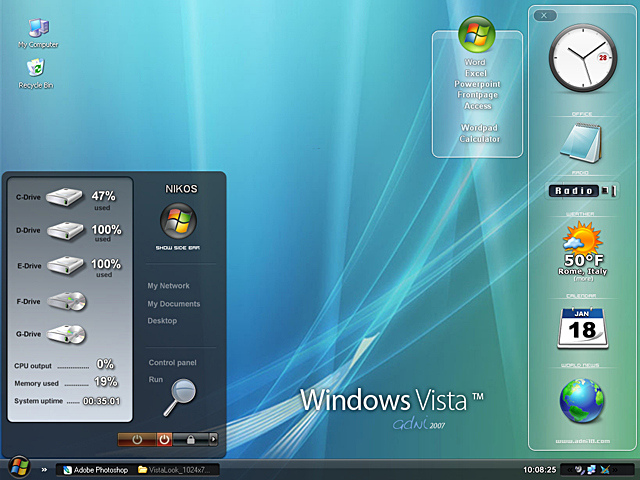
Task: Click the Radio stop square button
Action: (605, 190)
